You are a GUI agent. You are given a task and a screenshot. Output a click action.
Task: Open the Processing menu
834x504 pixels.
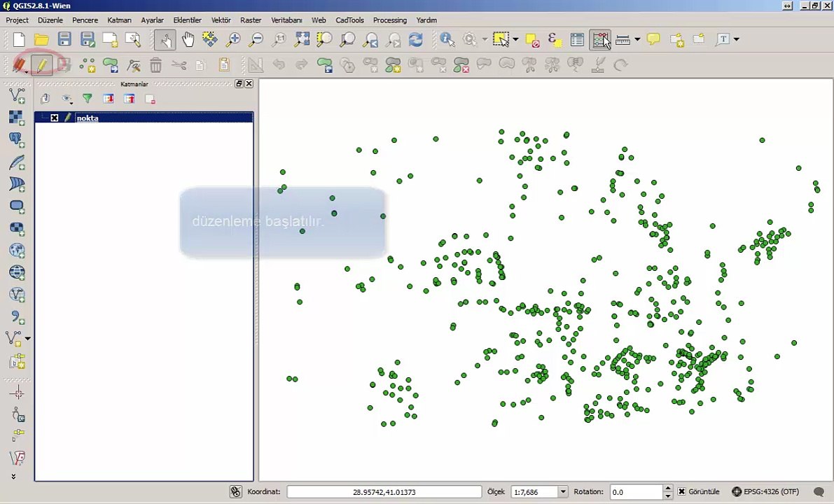click(x=390, y=20)
